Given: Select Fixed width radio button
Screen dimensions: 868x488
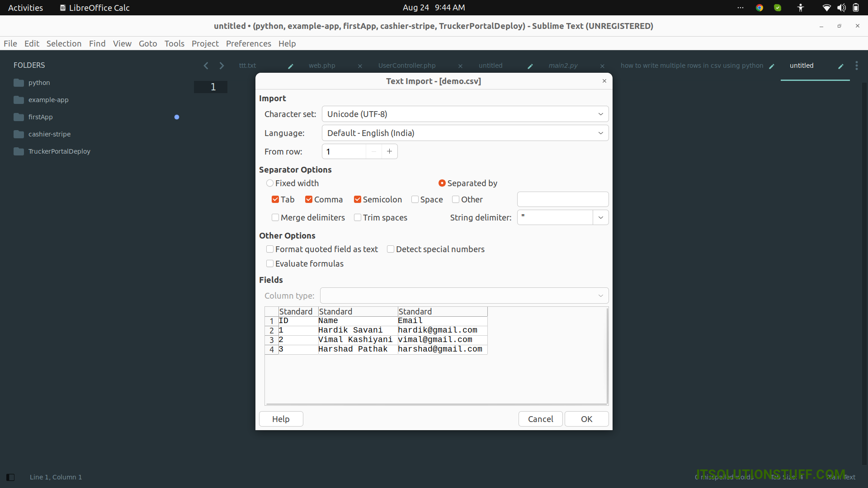Looking at the screenshot, I should pyautogui.click(x=270, y=183).
